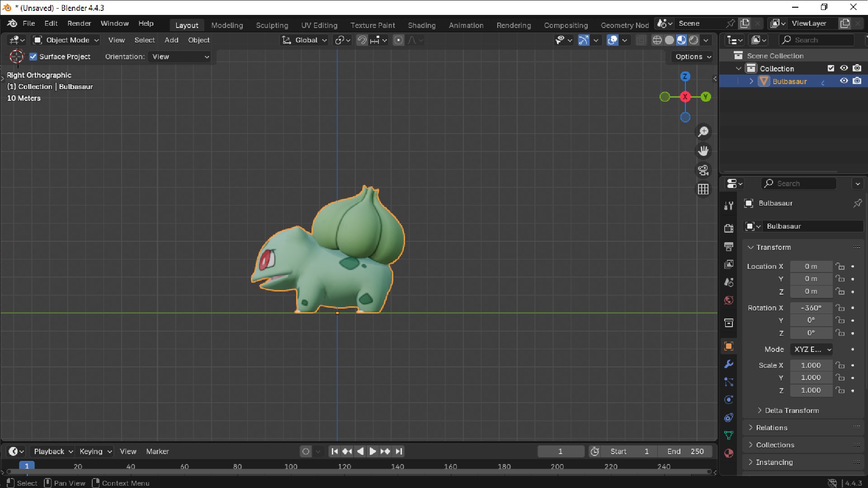Open the Object Data properties tab icon

point(729,436)
